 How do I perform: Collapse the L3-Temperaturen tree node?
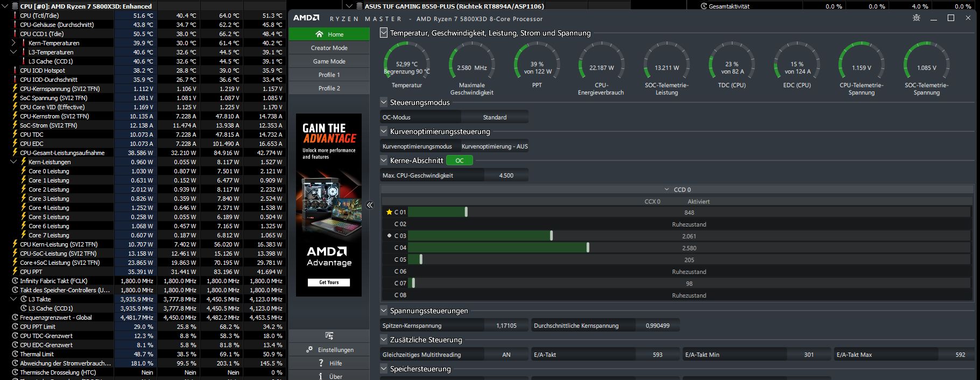(x=14, y=52)
